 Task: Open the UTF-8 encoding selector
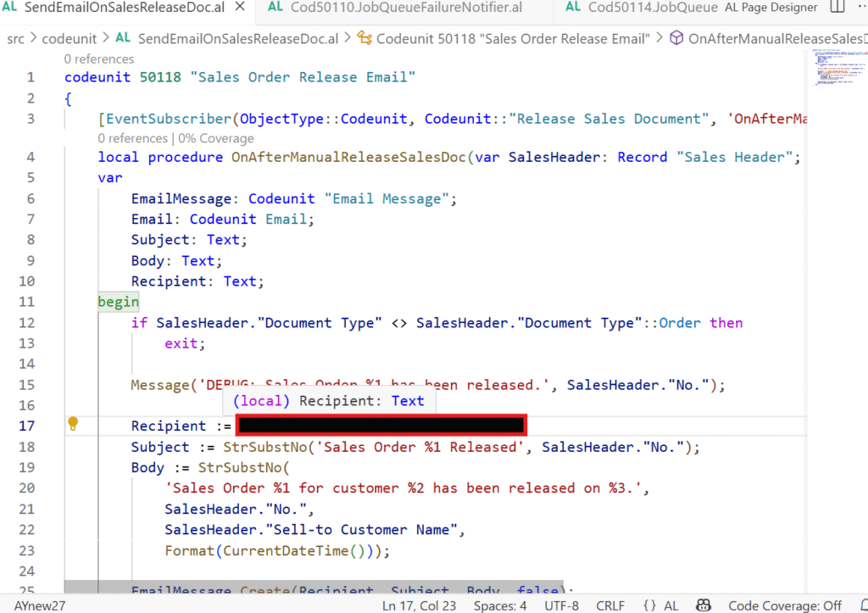558,605
